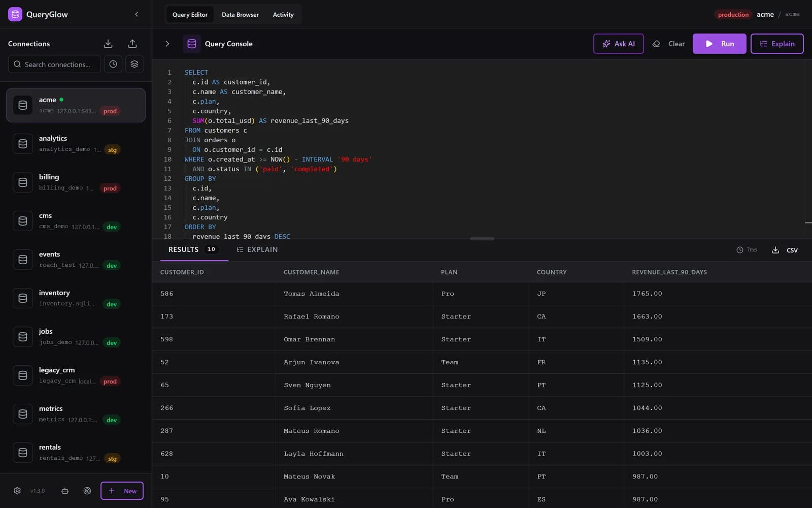Click the prod badge on legacy_crm
Image resolution: width=812 pixels, height=508 pixels.
(x=110, y=382)
